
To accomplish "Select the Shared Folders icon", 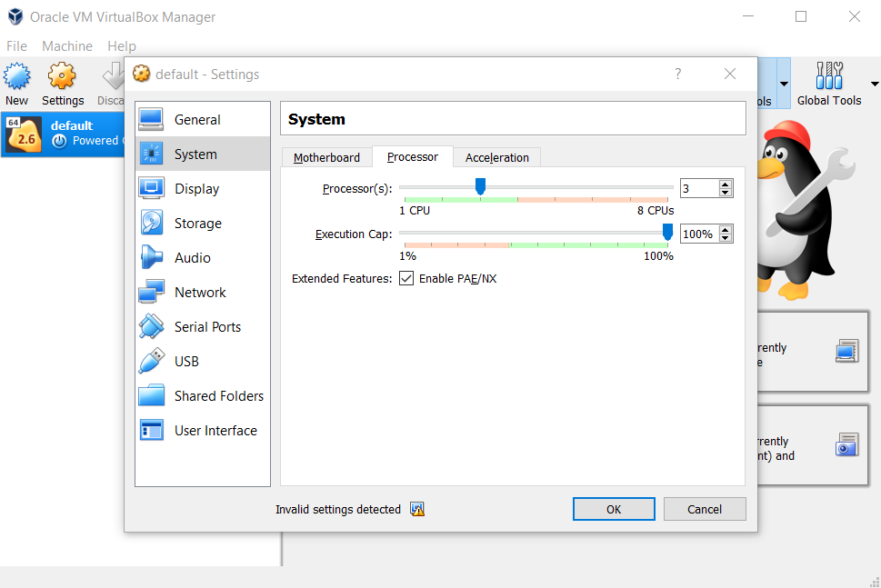I will [x=151, y=395].
